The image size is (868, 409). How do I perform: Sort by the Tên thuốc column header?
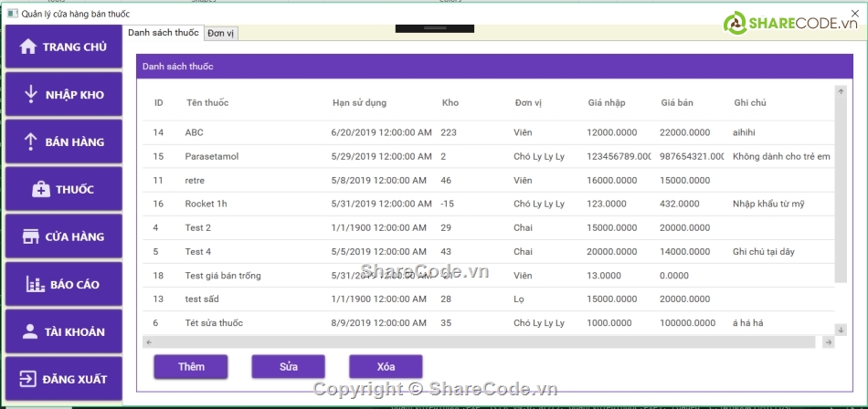pos(207,102)
